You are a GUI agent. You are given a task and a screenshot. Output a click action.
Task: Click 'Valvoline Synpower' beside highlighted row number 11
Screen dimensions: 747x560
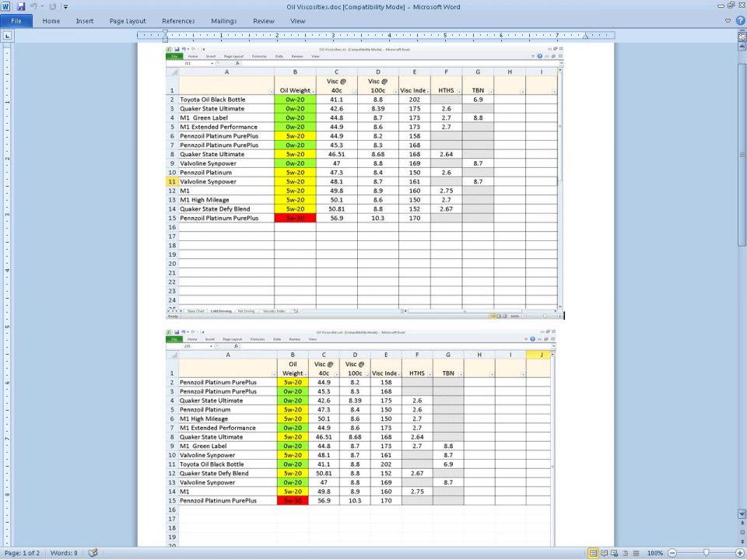[x=208, y=182]
